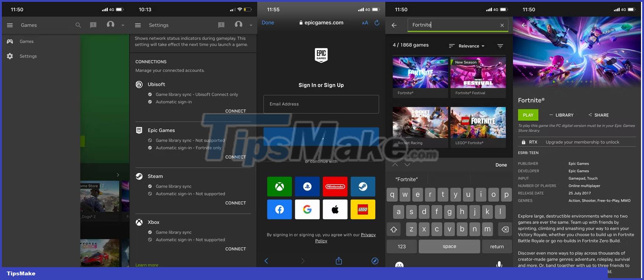Tap next field down chevron above keyboard
This screenshot has height=280, width=644.
(407, 165)
